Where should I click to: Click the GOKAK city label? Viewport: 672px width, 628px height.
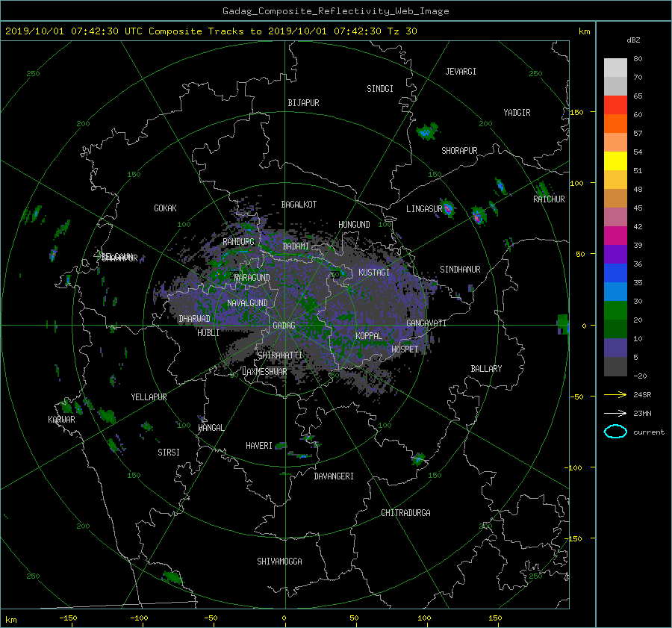click(166, 208)
